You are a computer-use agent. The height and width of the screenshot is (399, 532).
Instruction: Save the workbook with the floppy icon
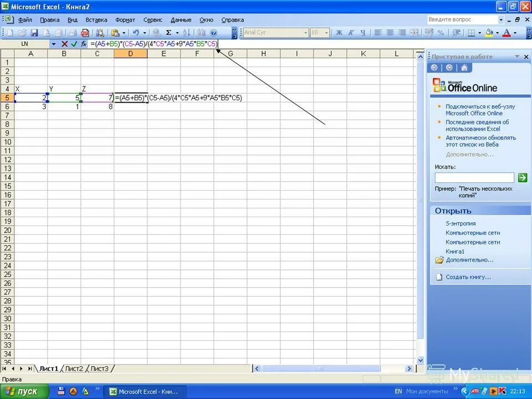click(x=34, y=33)
